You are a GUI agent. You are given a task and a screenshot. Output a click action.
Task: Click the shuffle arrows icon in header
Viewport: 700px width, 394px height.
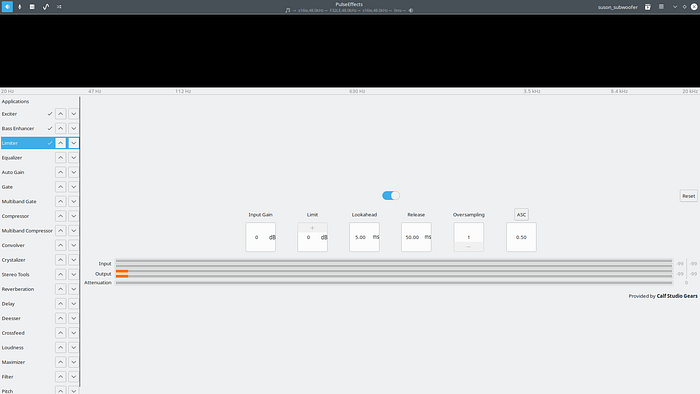59,7
